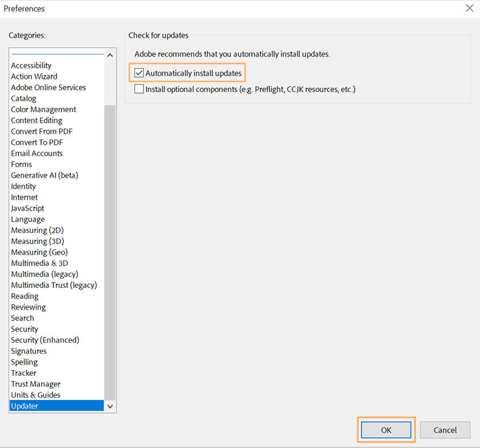The width and height of the screenshot is (480, 448).
Task: Select the Forms category
Action: pos(21,164)
